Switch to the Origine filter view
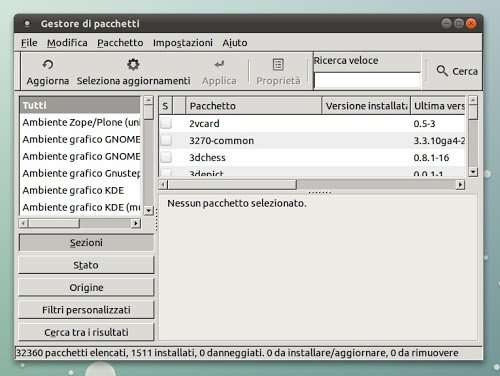The height and width of the screenshot is (376, 500). click(x=86, y=287)
